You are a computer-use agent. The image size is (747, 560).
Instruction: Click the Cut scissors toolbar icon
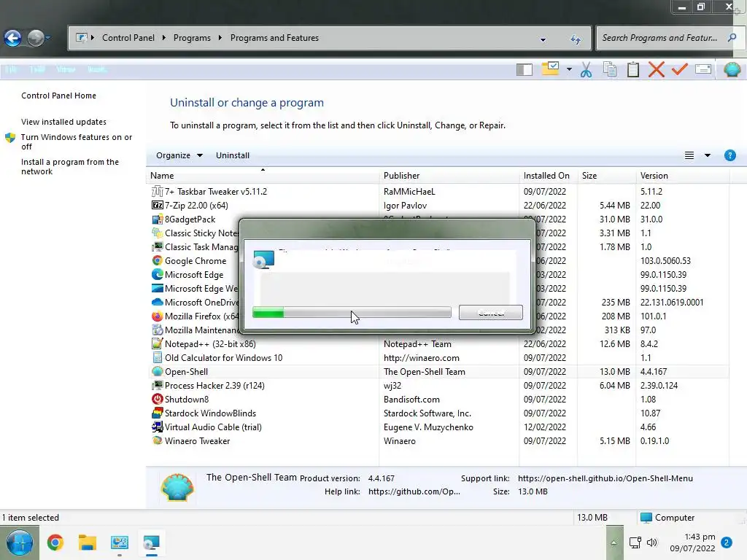[586, 69]
